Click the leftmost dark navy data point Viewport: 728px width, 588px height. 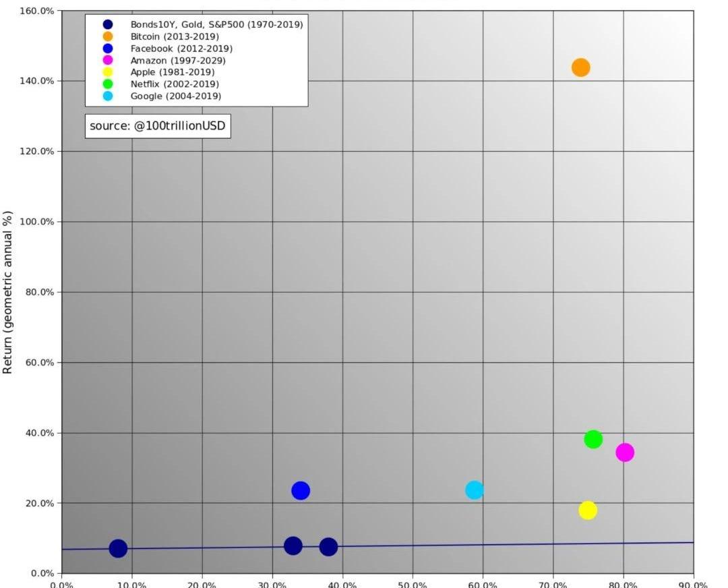click(x=118, y=549)
